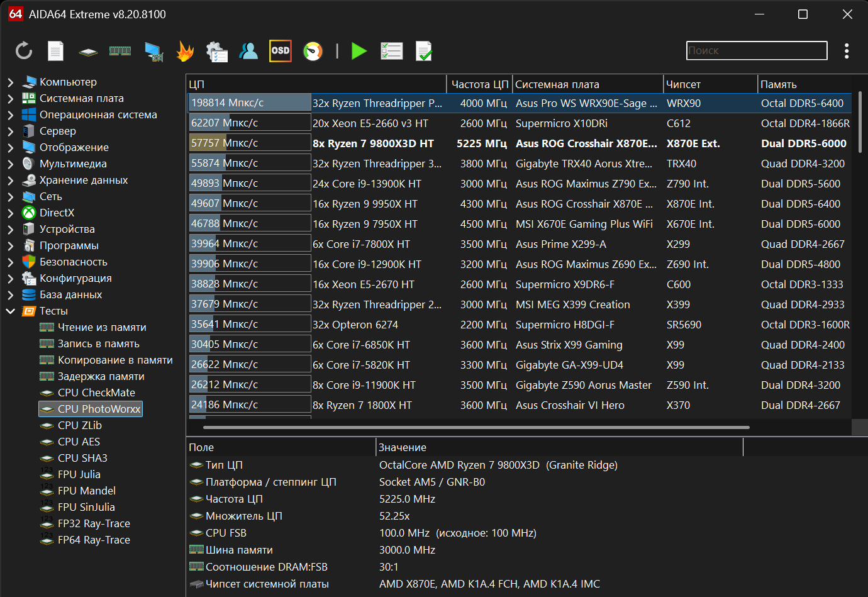The height and width of the screenshot is (597, 868).
Task: Sort by the Память column header
Action: (804, 84)
